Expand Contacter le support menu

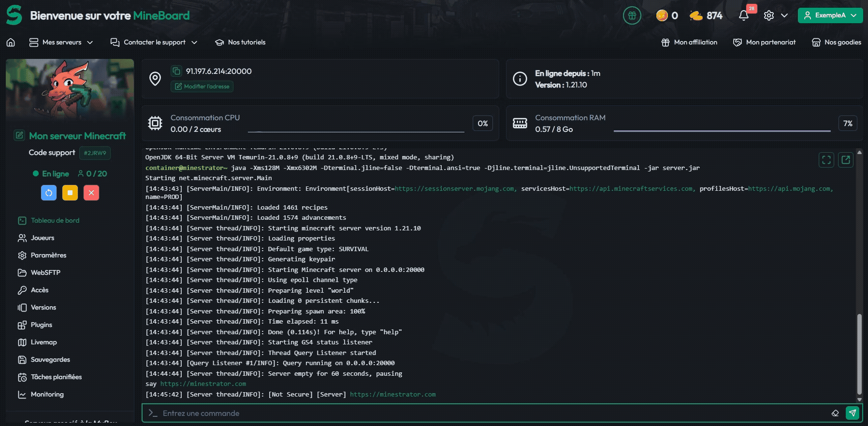click(154, 43)
